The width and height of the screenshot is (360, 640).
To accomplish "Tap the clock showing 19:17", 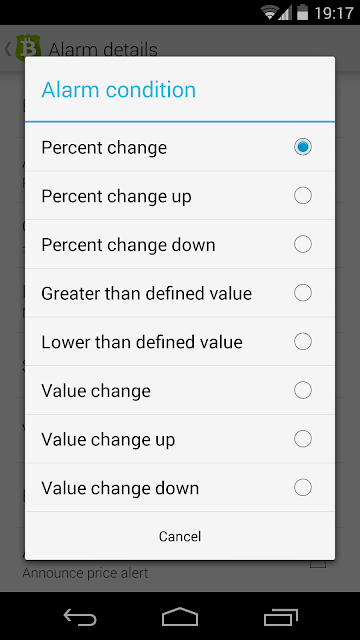I will pyautogui.click(x=333, y=13).
